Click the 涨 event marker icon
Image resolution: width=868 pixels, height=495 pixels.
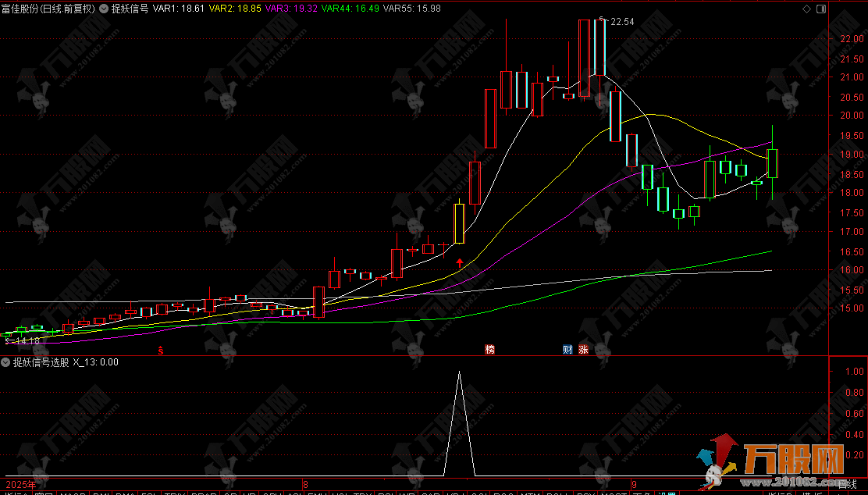tap(583, 349)
